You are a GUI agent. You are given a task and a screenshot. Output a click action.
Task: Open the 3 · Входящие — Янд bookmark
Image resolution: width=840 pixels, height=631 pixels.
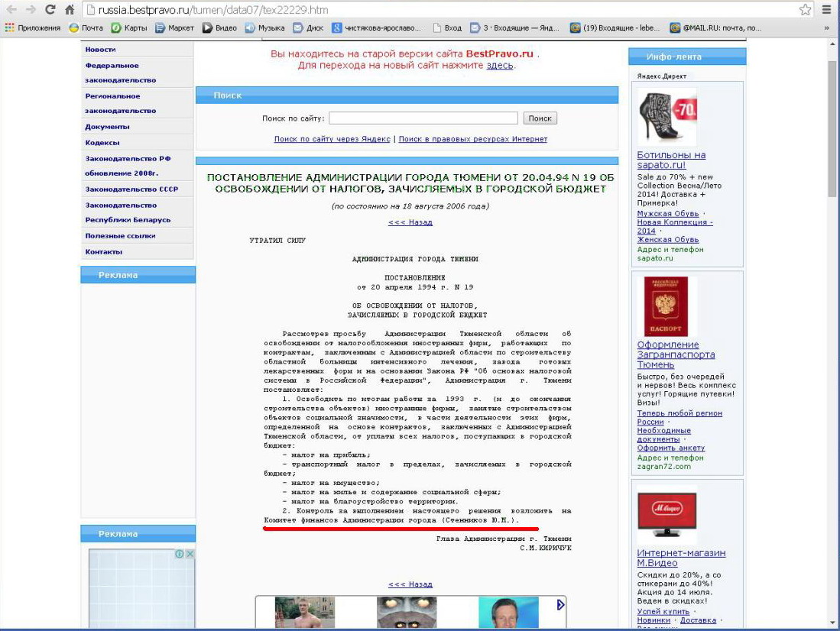pos(514,28)
